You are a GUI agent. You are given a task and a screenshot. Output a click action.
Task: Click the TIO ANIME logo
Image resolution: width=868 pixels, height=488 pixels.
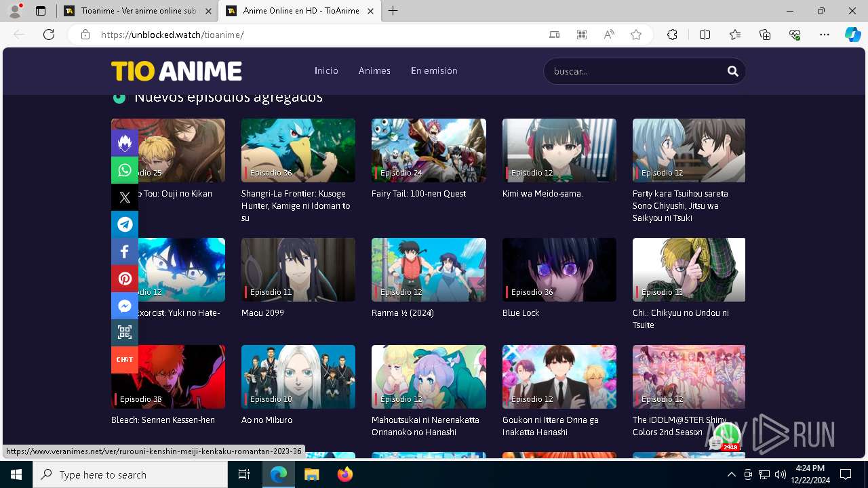176,71
